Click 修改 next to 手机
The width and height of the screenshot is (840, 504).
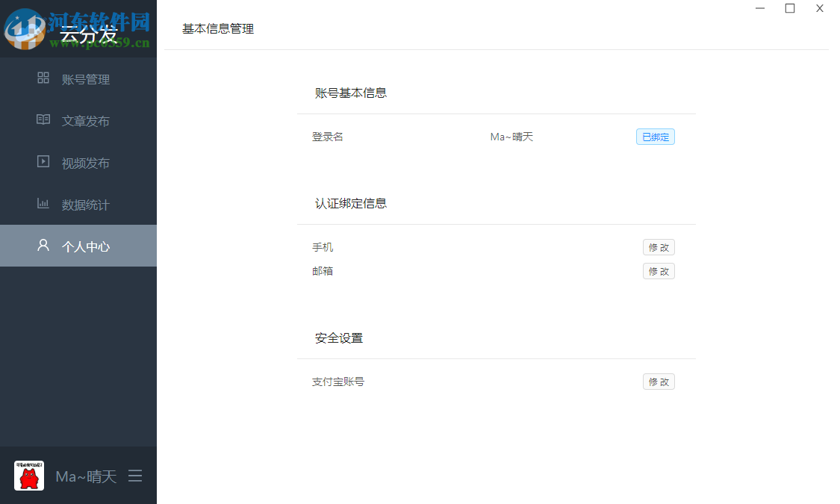pyautogui.click(x=659, y=247)
